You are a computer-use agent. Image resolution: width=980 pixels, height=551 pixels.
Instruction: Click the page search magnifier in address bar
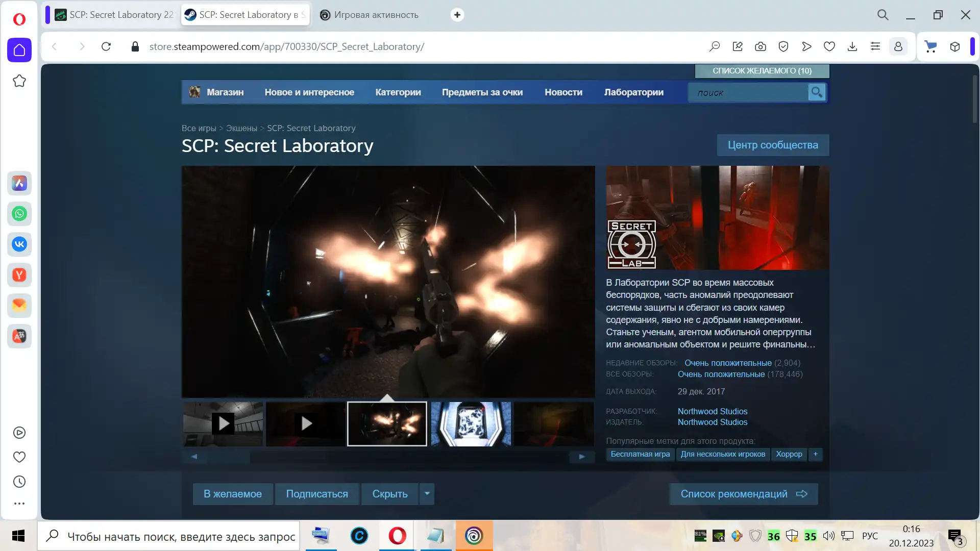(x=715, y=46)
